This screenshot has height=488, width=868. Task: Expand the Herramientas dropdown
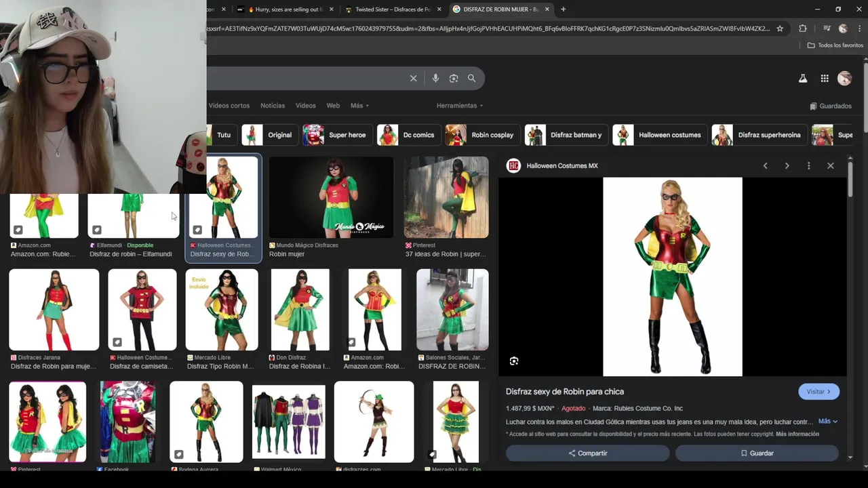coord(460,106)
